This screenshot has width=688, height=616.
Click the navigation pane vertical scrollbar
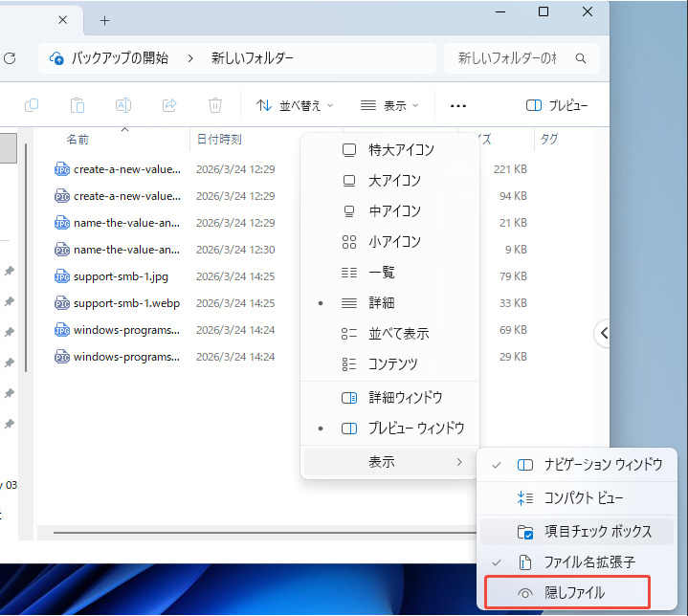(27, 257)
